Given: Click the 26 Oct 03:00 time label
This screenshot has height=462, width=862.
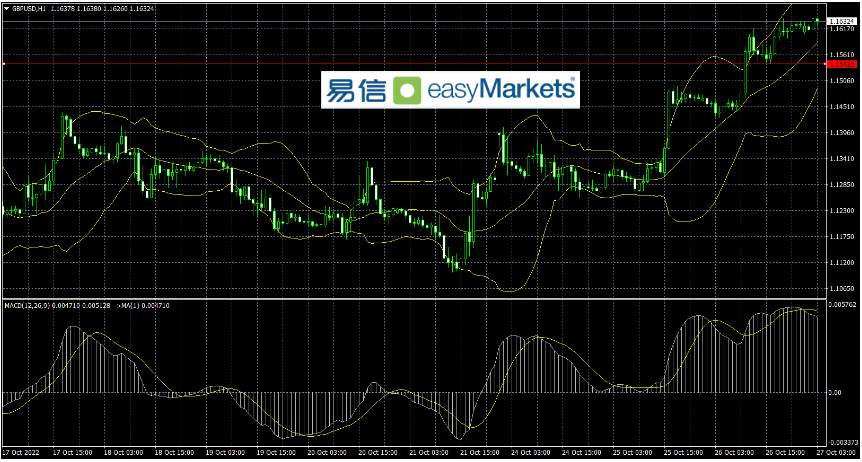Looking at the screenshot, I should click(734, 452).
